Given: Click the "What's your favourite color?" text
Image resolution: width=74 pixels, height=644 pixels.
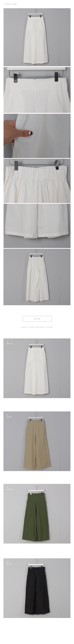Looking at the screenshot, I should pyautogui.click(x=37, y=327).
